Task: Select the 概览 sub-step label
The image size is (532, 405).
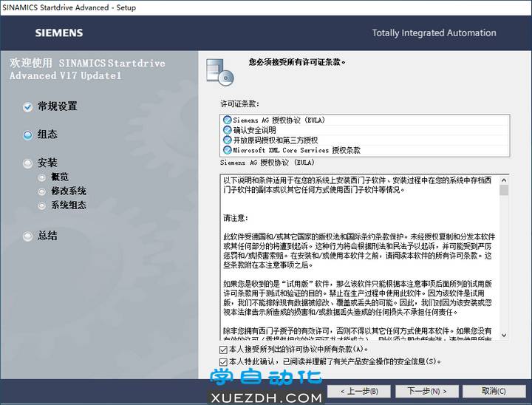Action: pos(60,177)
